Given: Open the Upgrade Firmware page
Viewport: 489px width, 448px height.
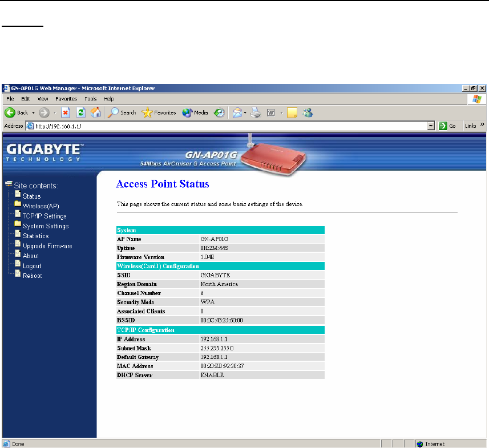Looking at the screenshot, I should pyautogui.click(x=47, y=246).
